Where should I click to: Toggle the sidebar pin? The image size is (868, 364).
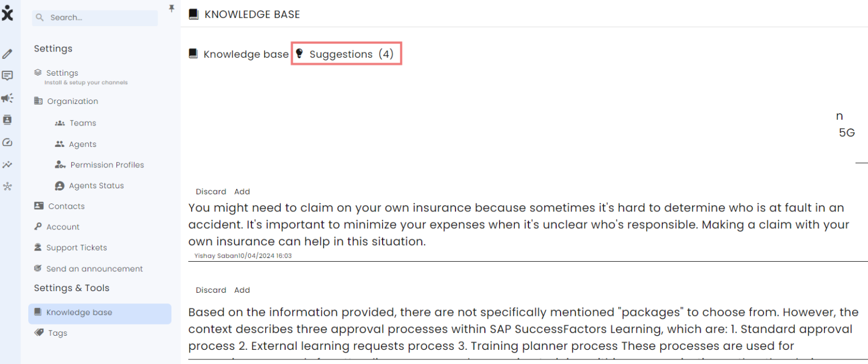171,8
